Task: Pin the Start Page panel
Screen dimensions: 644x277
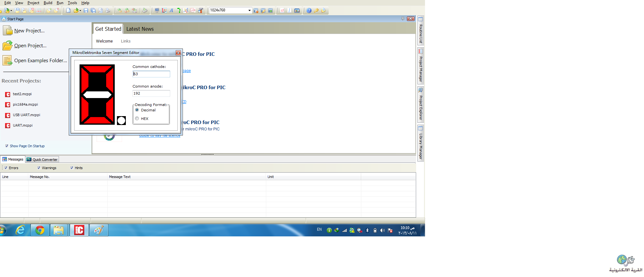Action: click(x=403, y=19)
